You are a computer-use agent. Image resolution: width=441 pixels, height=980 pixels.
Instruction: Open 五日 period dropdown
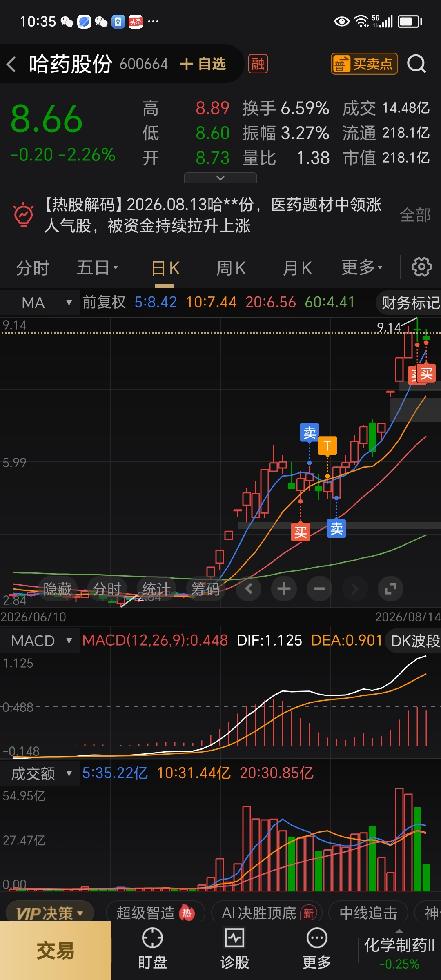98,268
